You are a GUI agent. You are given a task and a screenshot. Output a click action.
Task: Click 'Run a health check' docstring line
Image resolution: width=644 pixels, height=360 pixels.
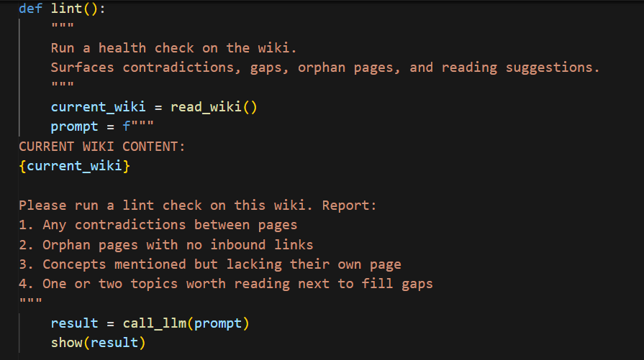(173, 48)
